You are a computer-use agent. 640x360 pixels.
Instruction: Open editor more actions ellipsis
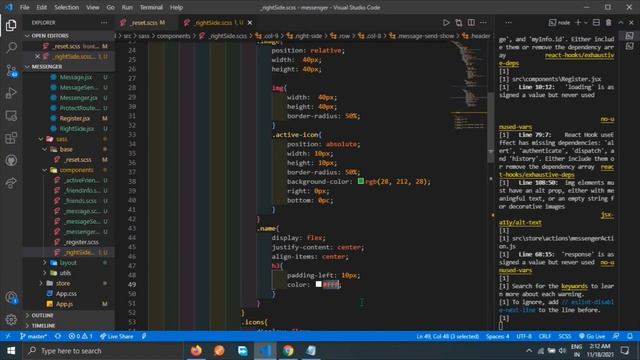coord(483,22)
